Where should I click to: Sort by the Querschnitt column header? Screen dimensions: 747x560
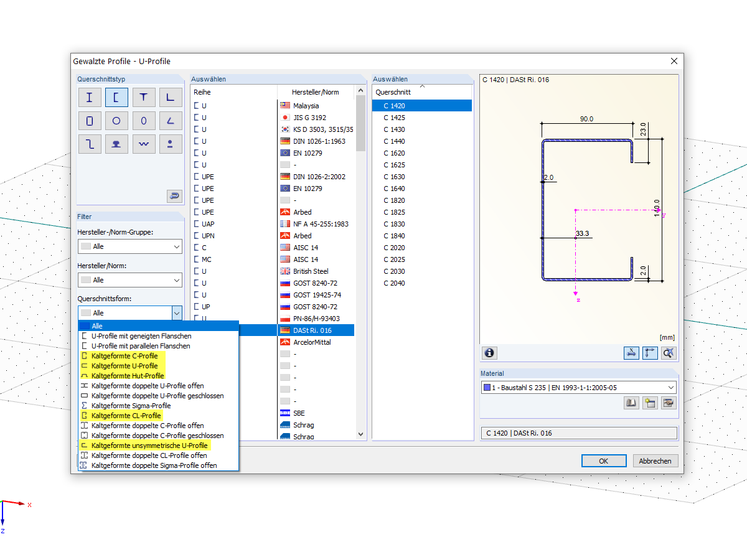(421, 92)
